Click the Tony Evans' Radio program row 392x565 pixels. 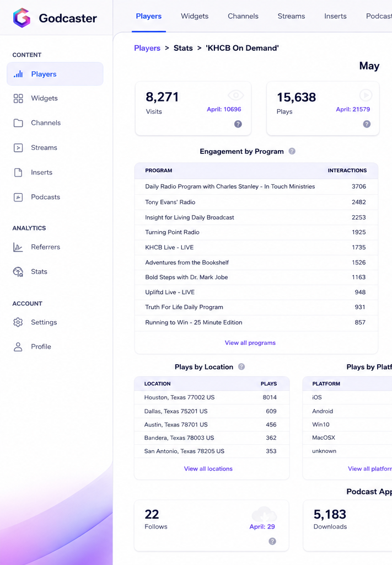[x=256, y=202]
